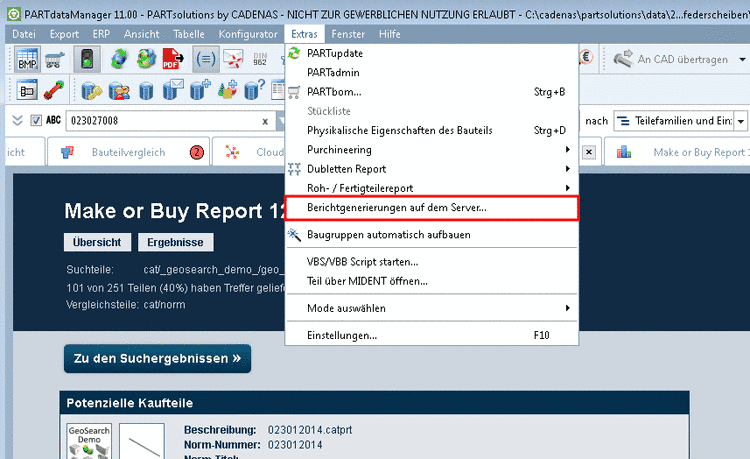This screenshot has width=750, height=459.
Task: Click the truck with wagon toolbar icon
Action: point(55,60)
